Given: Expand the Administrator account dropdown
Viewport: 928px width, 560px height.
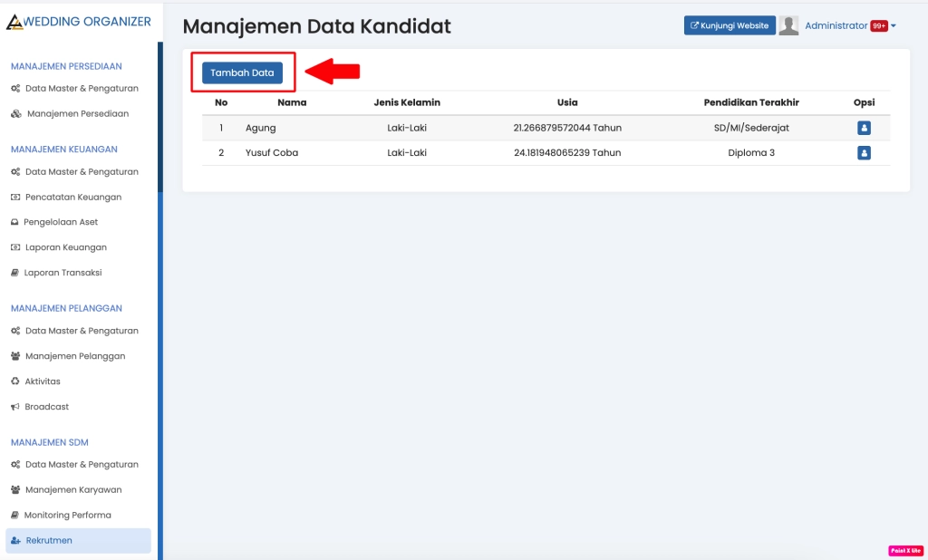Looking at the screenshot, I should pos(849,25).
